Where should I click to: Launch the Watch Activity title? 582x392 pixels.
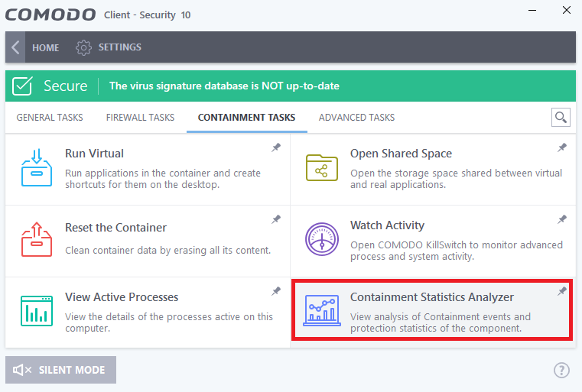[388, 225]
